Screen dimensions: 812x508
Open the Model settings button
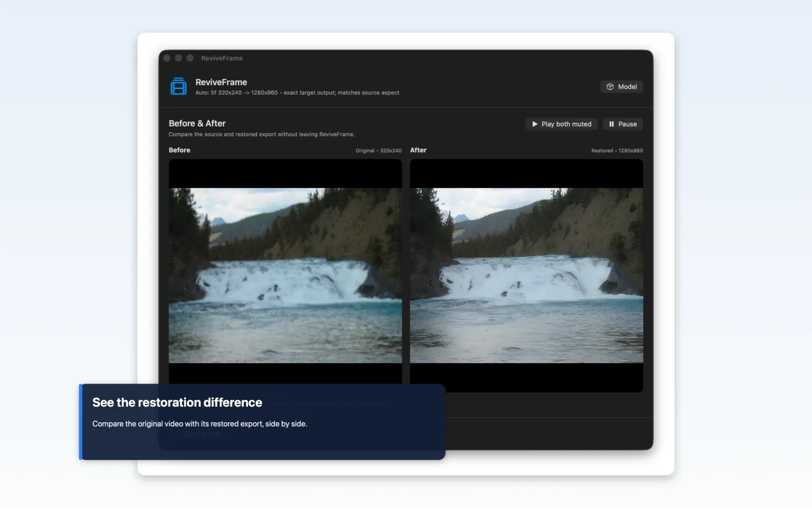tap(622, 87)
